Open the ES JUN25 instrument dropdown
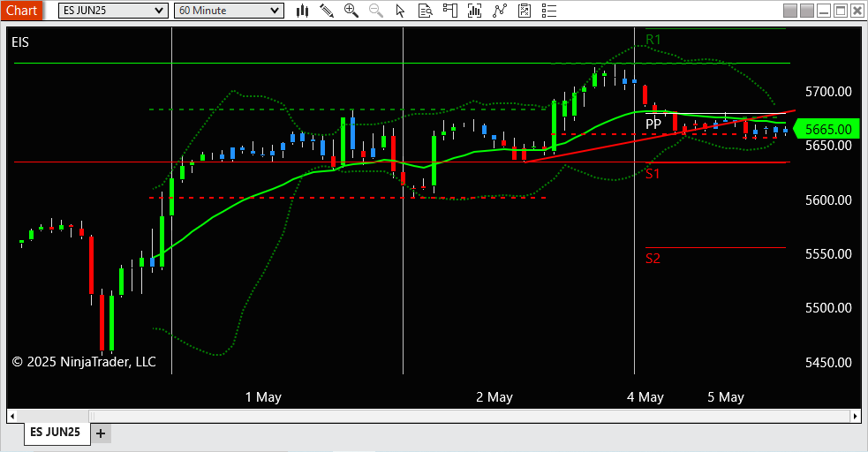 [113, 11]
